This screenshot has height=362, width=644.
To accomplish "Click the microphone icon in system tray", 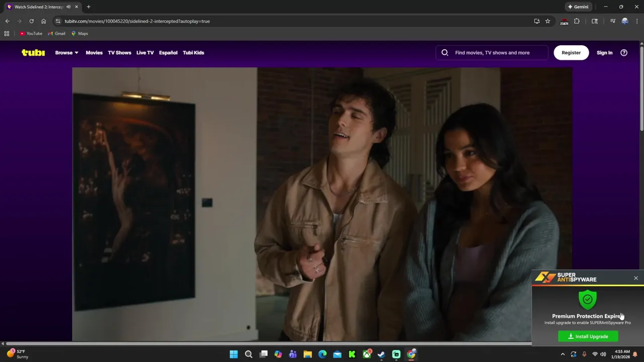I will [x=584, y=354].
